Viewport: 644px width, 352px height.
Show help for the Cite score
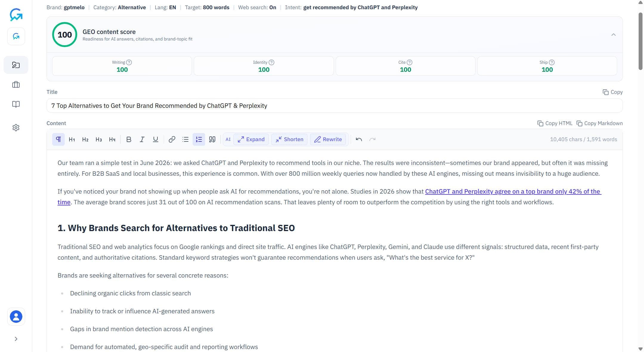pyautogui.click(x=409, y=62)
